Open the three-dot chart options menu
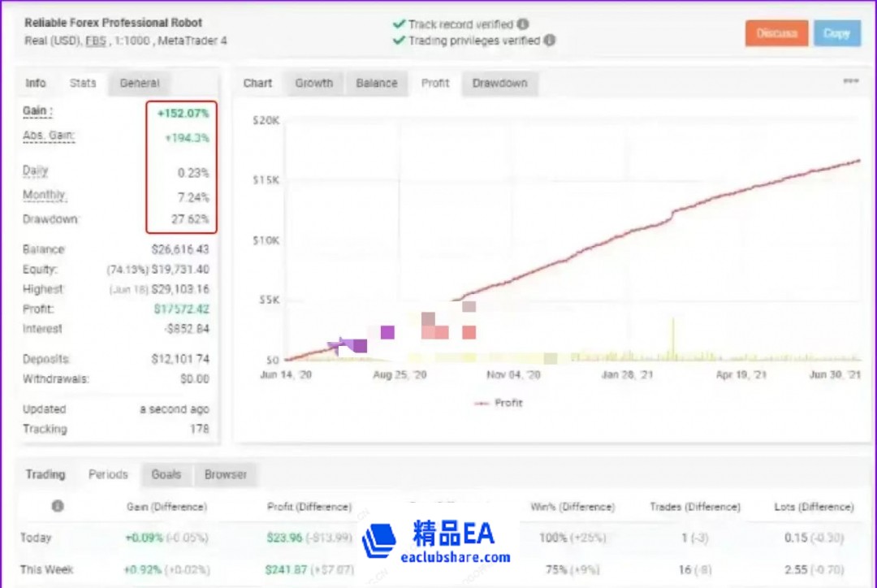877x588 pixels. pos(850,81)
